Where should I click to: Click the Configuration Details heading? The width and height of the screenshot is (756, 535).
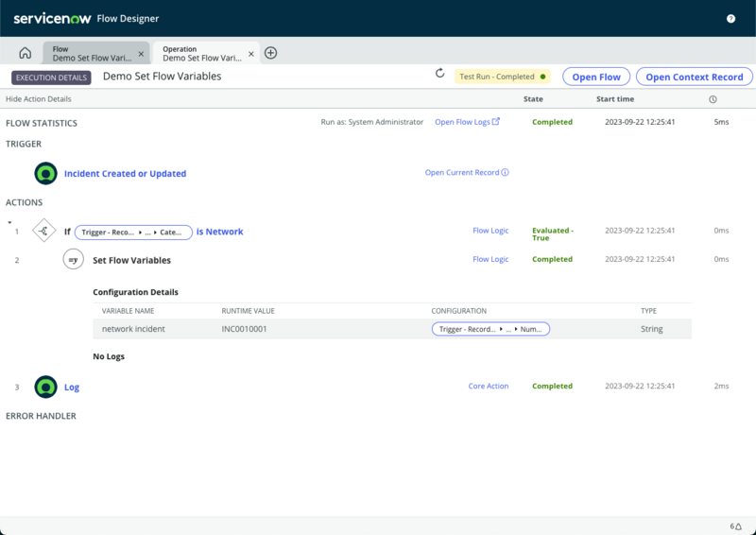135,292
